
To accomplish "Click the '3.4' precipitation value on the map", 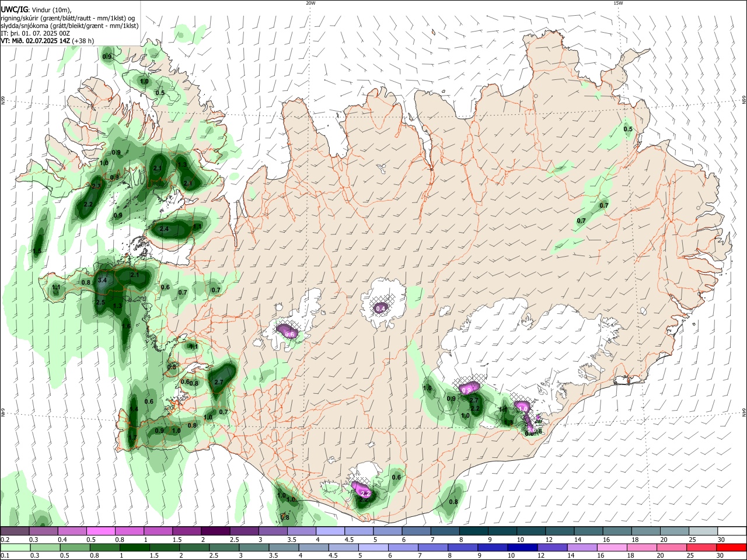I will click(103, 281).
